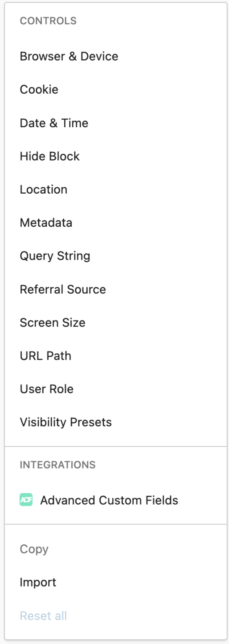The image size is (229, 644).
Task: Choose the Query String control
Action: [x=116, y=256]
